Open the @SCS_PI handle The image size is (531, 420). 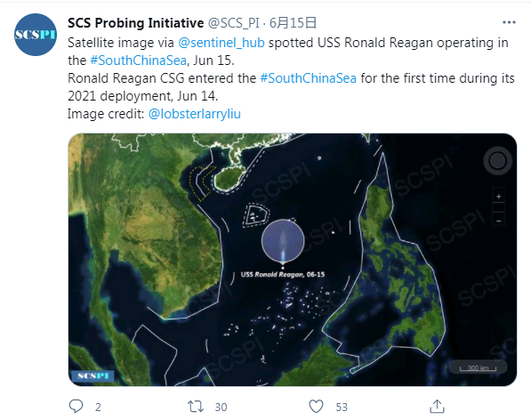[x=233, y=23]
